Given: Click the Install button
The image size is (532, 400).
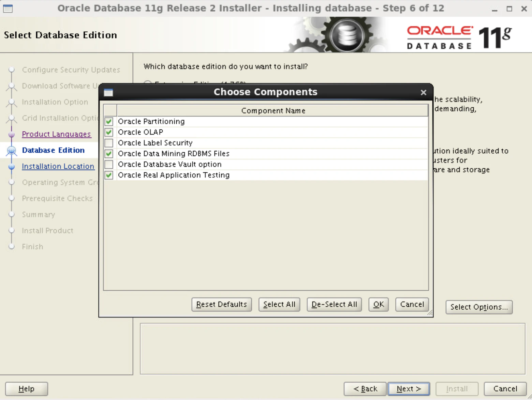Looking at the screenshot, I should (457, 389).
